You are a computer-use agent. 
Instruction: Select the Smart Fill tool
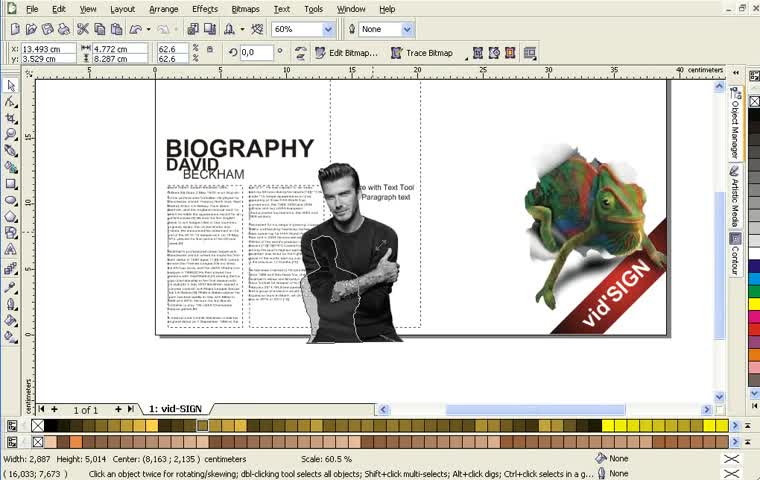click(11, 167)
